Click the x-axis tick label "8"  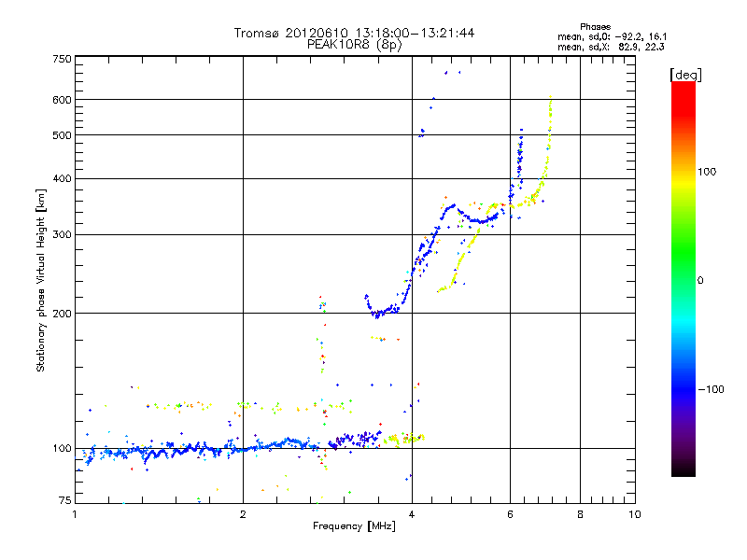(580, 514)
